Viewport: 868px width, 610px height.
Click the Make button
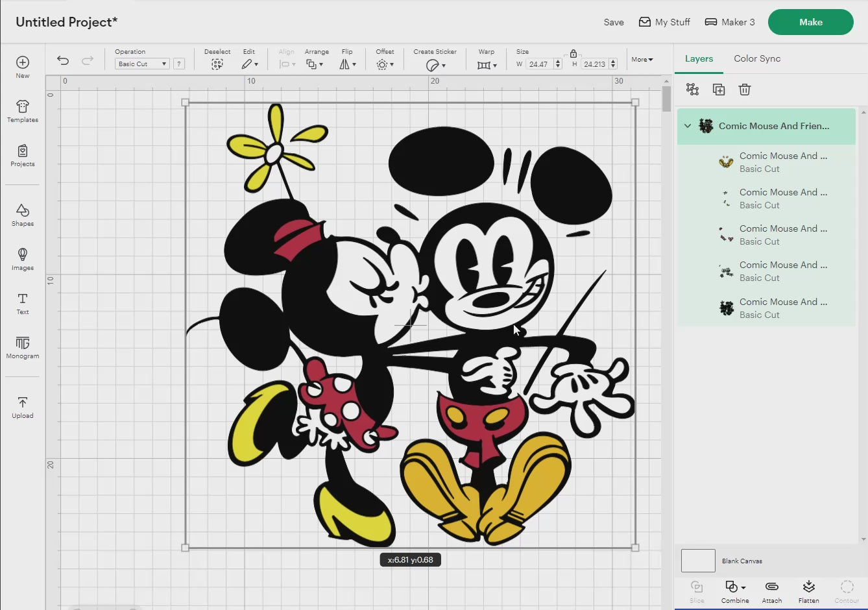pos(810,22)
